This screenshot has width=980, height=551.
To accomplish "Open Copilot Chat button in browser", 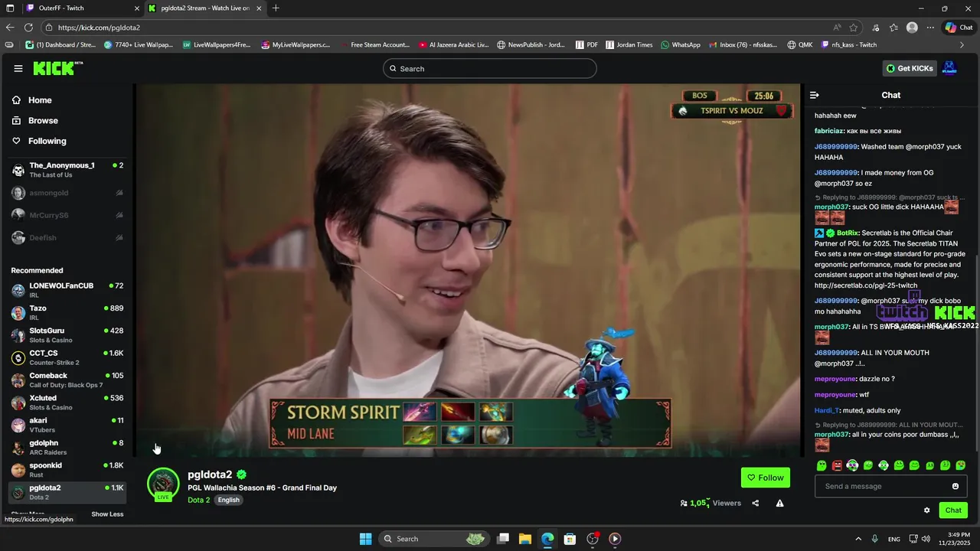I will (959, 28).
